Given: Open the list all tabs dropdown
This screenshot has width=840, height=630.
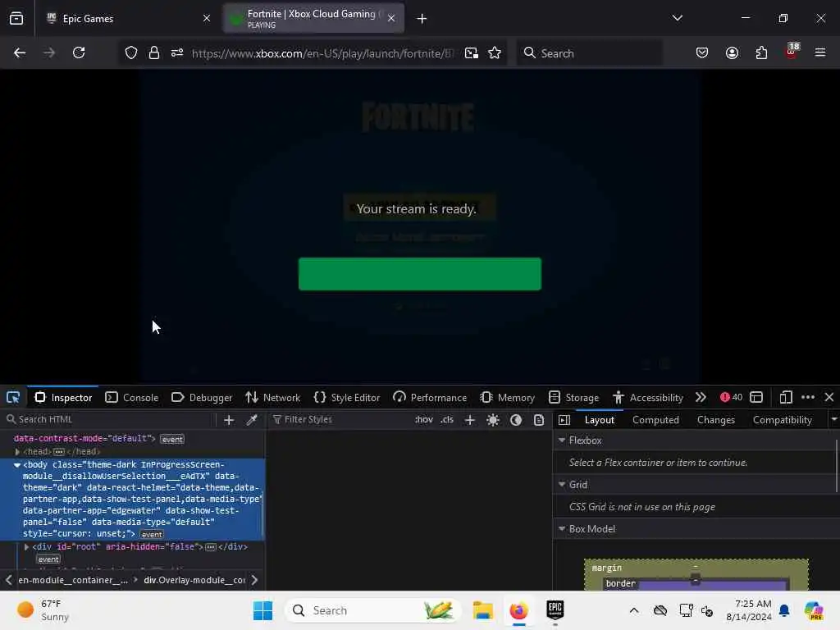Looking at the screenshot, I should (x=677, y=18).
